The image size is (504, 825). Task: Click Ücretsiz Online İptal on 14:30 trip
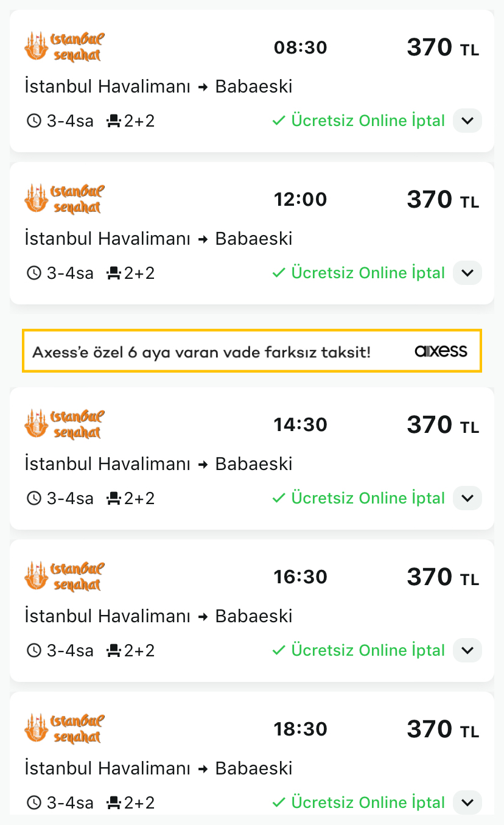coord(368,498)
